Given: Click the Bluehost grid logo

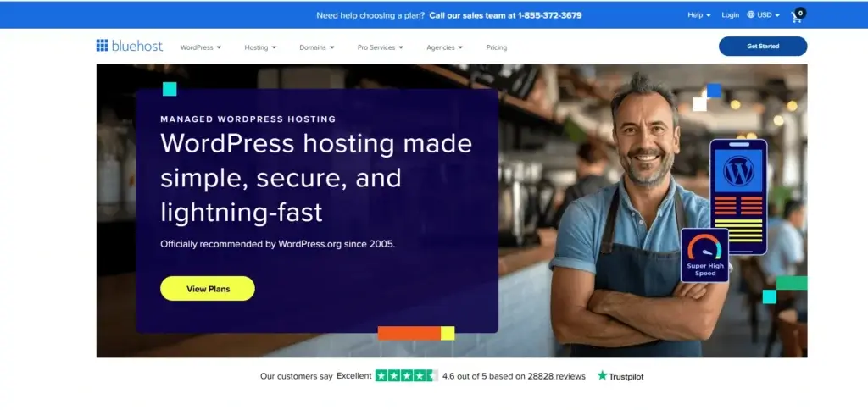Looking at the screenshot, I should 103,46.
